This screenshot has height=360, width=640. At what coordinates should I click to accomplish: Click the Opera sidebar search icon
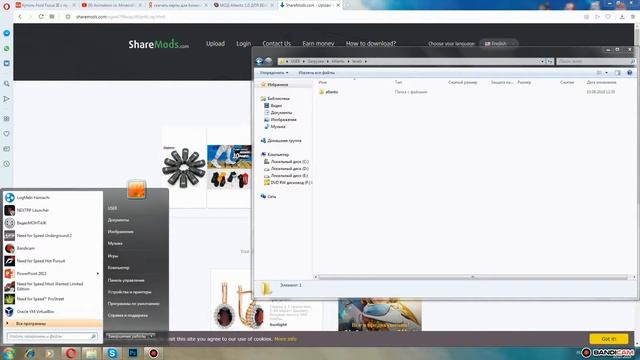(7, 84)
